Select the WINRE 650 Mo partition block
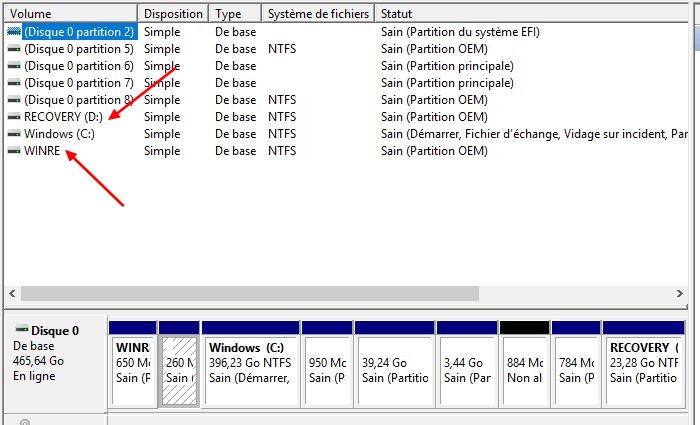700x425 pixels. click(x=133, y=364)
